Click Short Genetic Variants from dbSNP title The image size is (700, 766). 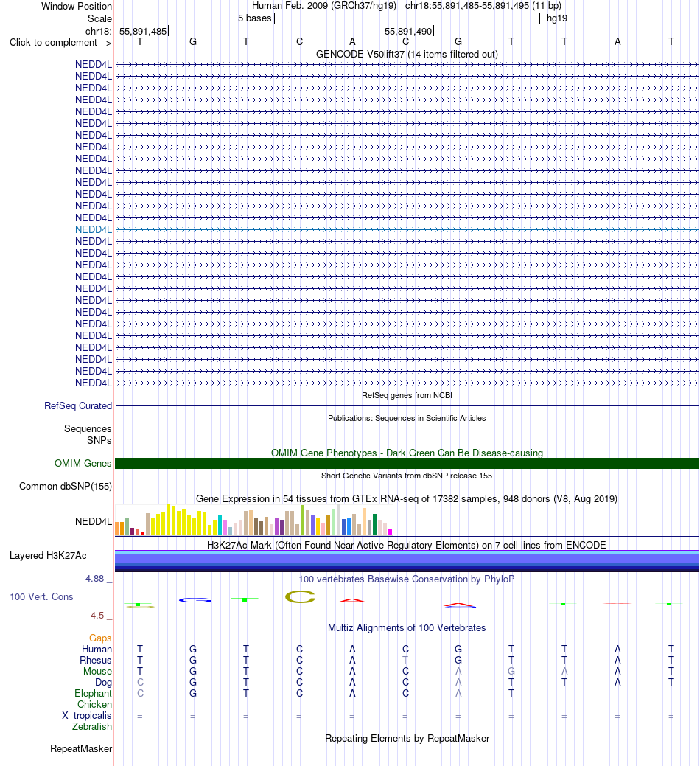(407, 476)
